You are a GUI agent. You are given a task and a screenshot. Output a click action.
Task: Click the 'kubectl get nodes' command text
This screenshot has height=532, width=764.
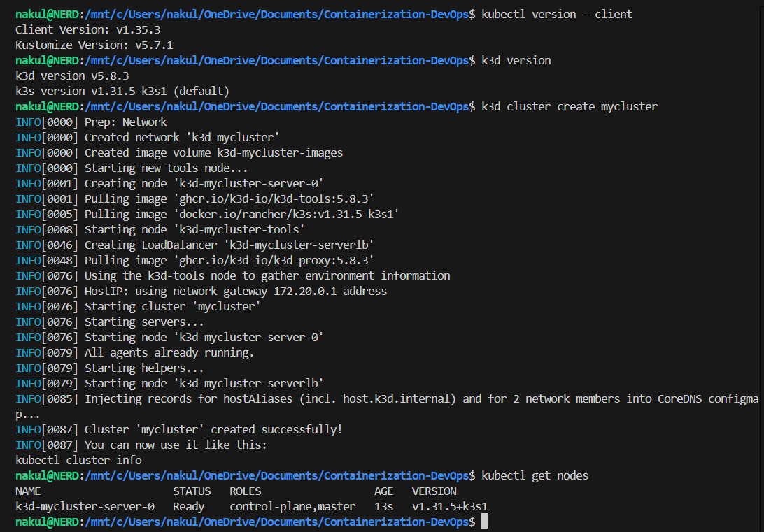click(535, 476)
